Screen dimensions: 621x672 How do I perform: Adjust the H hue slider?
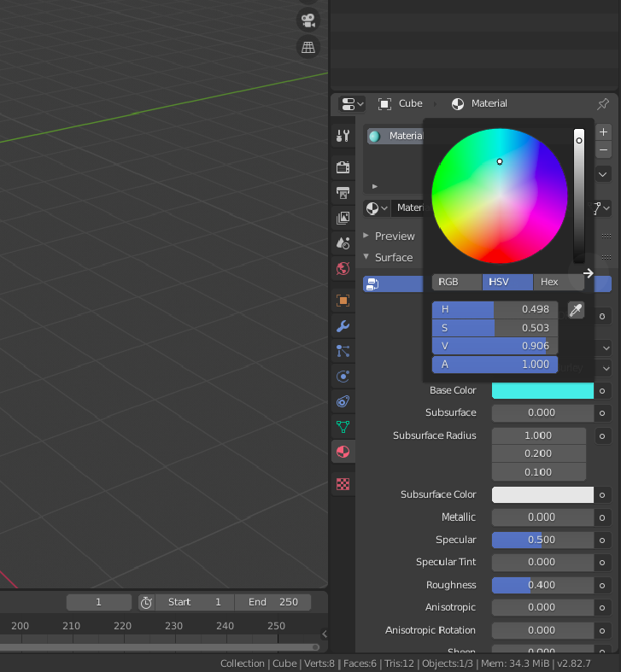click(495, 309)
